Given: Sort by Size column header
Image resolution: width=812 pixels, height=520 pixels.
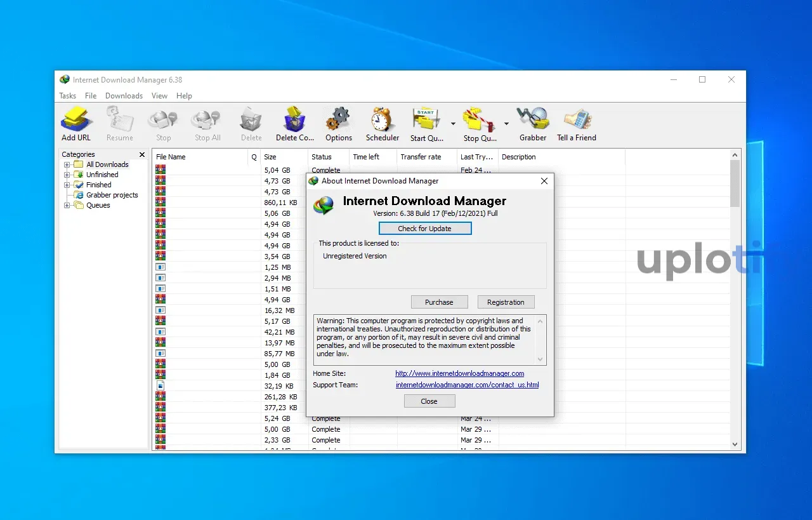Looking at the screenshot, I should (x=285, y=157).
